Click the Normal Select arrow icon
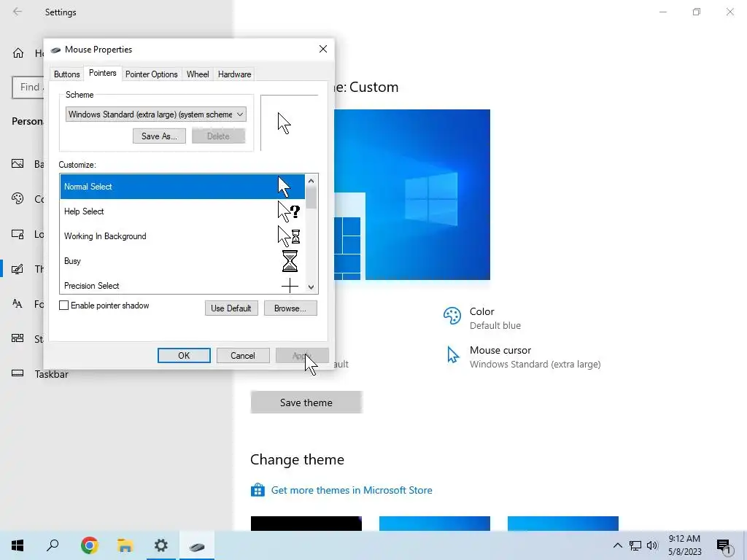This screenshot has height=560, width=747. (285, 187)
